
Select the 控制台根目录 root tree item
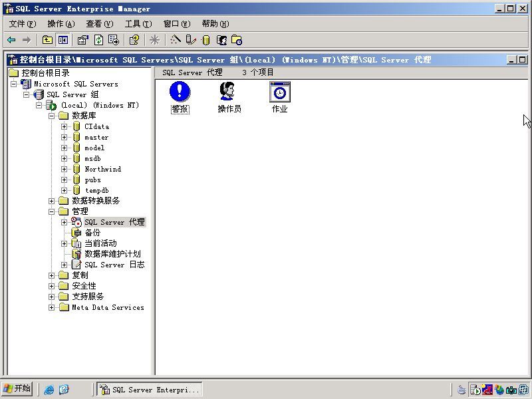coord(45,73)
